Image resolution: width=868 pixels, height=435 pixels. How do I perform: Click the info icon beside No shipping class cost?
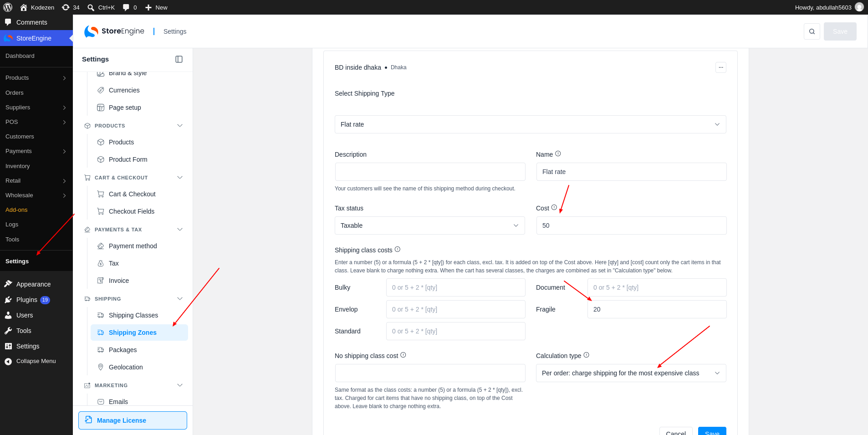[403, 355]
